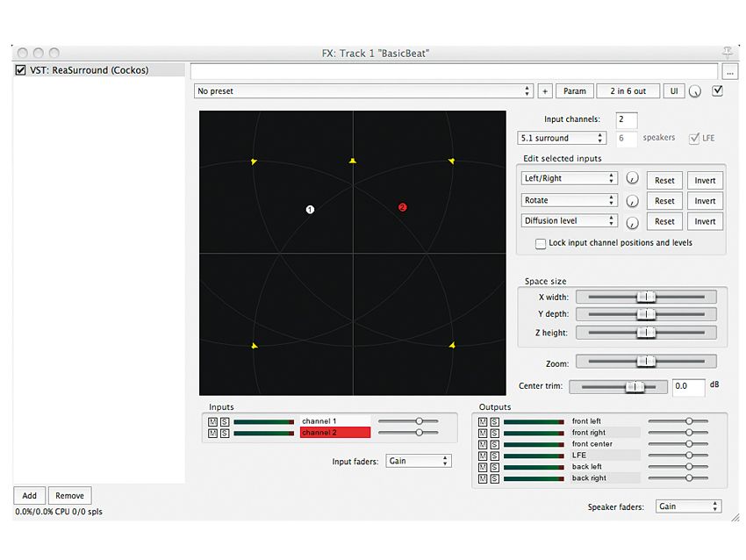This screenshot has width=746, height=560.
Task: Reset the Diffusion level parameter
Action: click(664, 221)
